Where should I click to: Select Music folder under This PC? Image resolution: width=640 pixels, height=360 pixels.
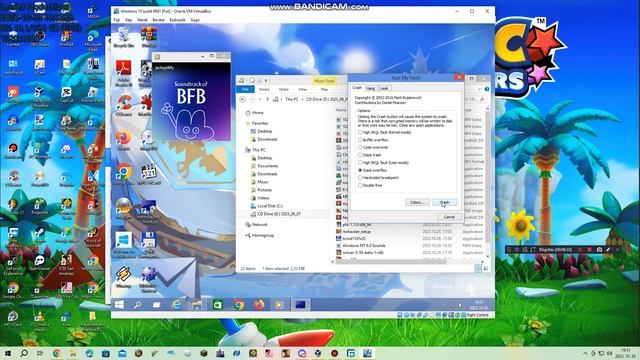(260, 182)
